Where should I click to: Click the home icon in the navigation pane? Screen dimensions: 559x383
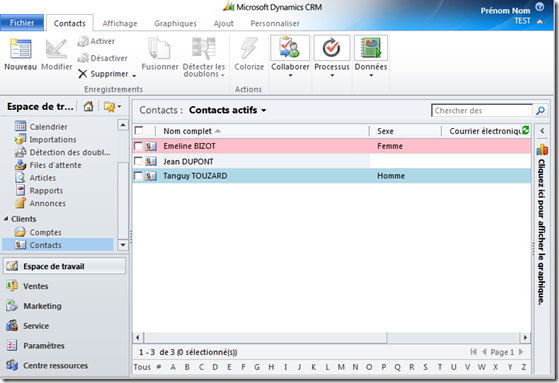click(x=88, y=106)
